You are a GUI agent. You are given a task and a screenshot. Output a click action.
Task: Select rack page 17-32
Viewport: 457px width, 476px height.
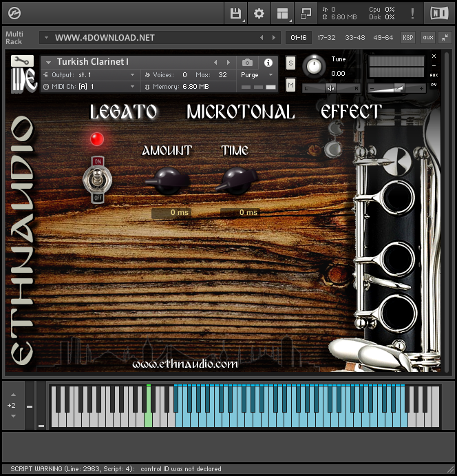[x=326, y=38]
